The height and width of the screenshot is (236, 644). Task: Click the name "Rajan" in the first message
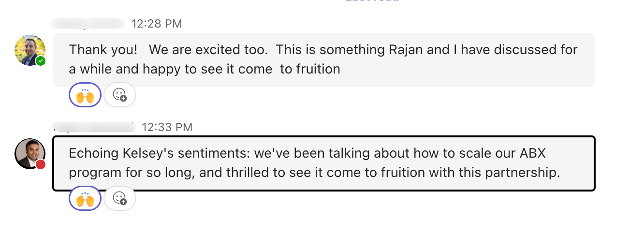[387, 49]
